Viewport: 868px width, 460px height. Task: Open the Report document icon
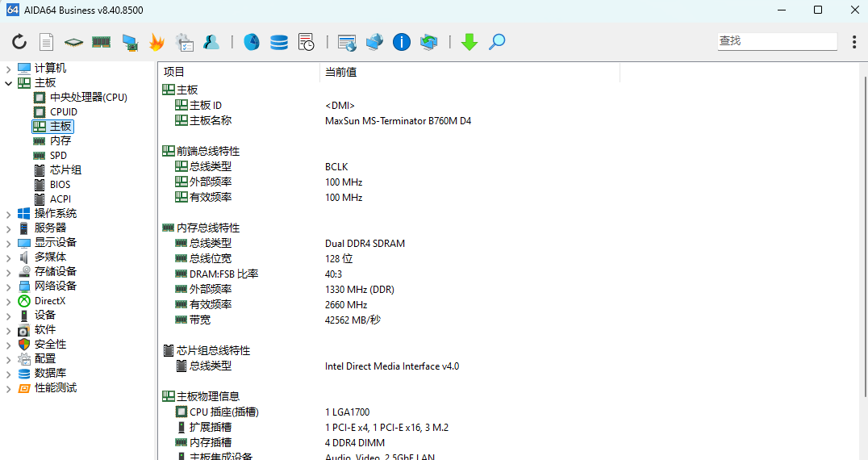(47, 41)
